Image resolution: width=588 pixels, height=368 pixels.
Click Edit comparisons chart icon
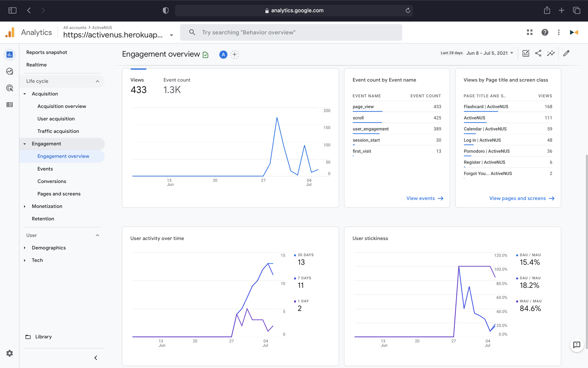point(526,53)
